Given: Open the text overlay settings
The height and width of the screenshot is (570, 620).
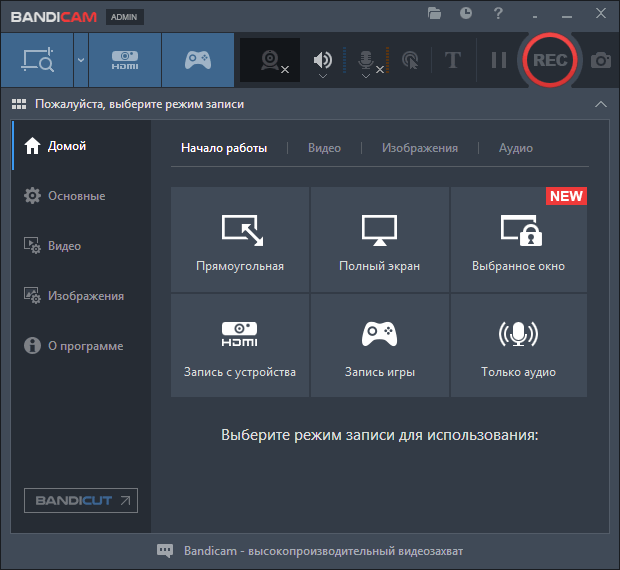Looking at the screenshot, I should coord(452,60).
